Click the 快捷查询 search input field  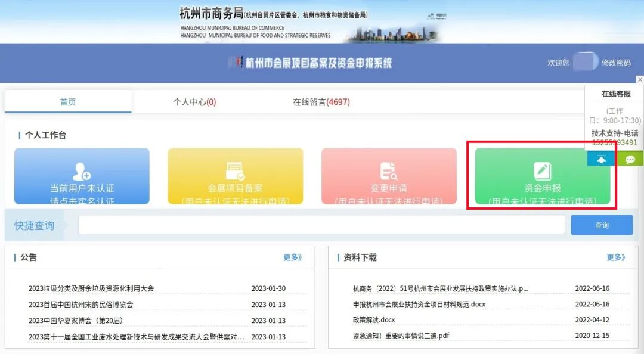(x=322, y=224)
